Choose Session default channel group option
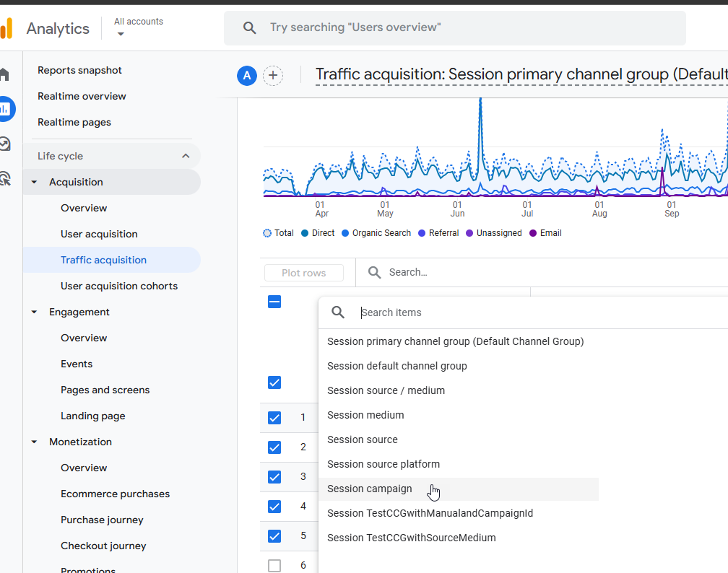 click(x=397, y=366)
